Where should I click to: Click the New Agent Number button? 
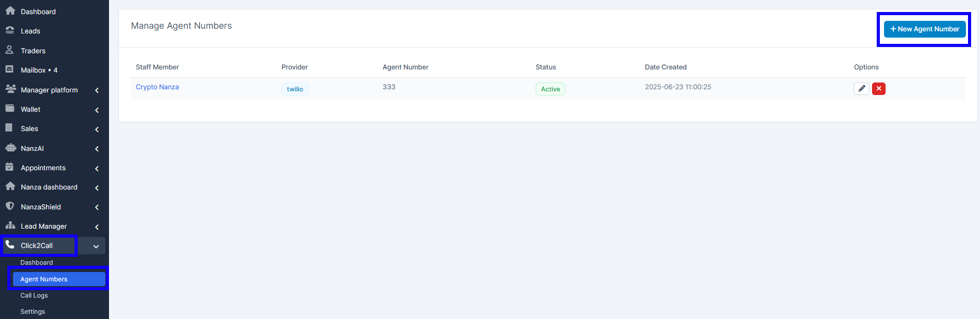(924, 29)
